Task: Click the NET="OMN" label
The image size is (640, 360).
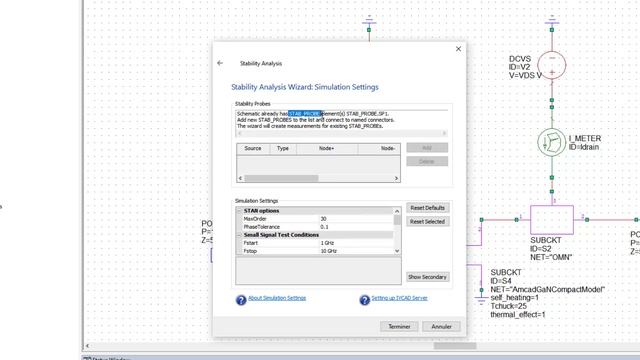Action: click(x=551, y=257)
